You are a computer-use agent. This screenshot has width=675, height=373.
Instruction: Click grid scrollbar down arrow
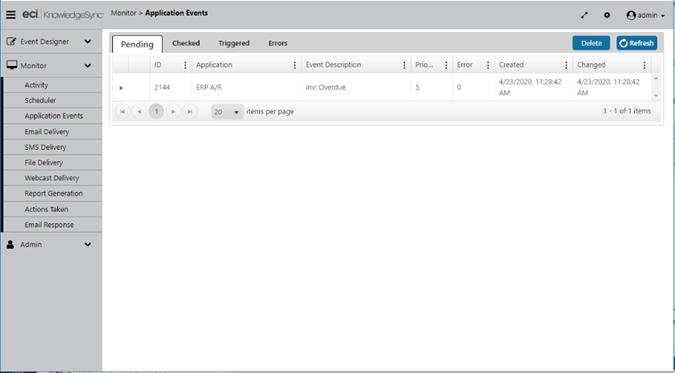[656, 96]
